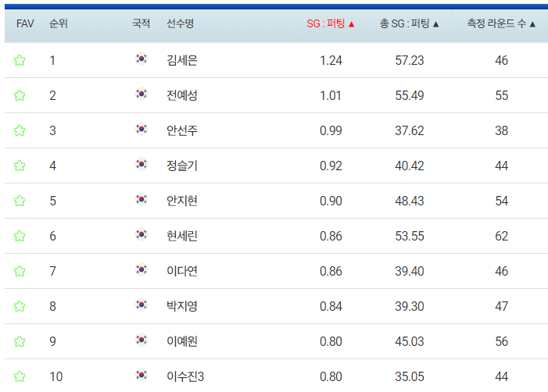Click the Korean flag next to 전예성
The width and height of the screenshot is (548, 392).
click(141, 94)
